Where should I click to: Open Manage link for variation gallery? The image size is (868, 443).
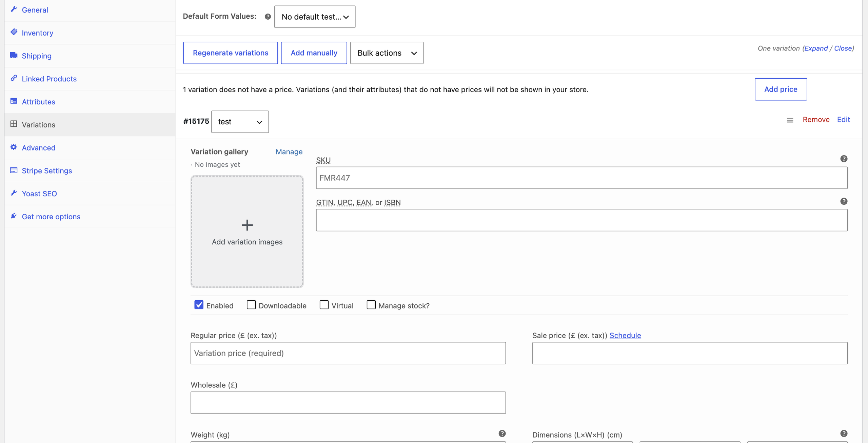click(x=289, y=152)
